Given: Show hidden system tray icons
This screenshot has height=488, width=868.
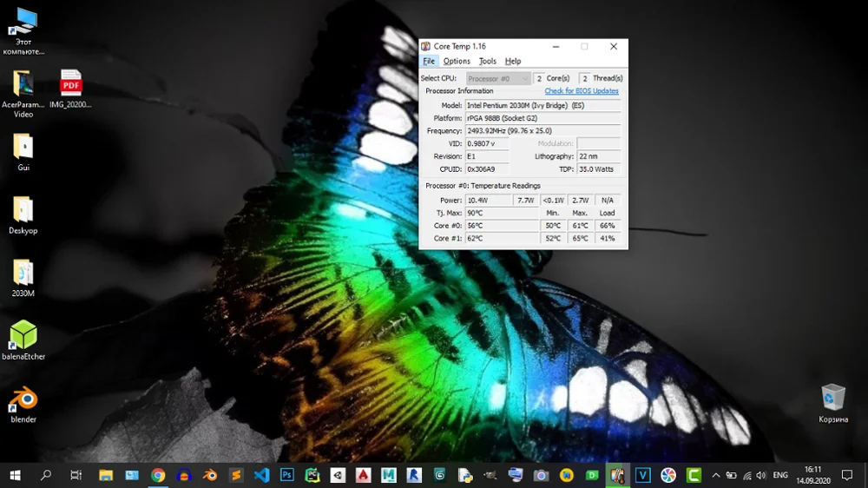Looking at the screenshot, I should coord(716,475).
